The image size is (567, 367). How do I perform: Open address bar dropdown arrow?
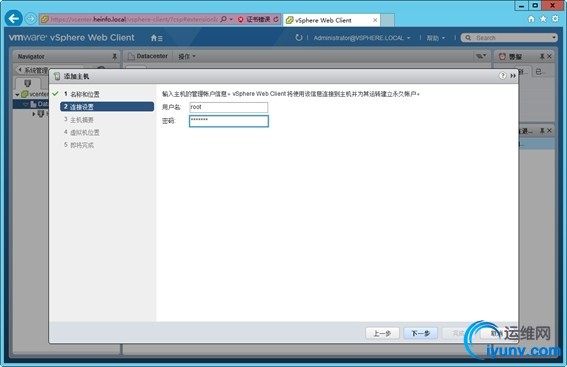231,19
